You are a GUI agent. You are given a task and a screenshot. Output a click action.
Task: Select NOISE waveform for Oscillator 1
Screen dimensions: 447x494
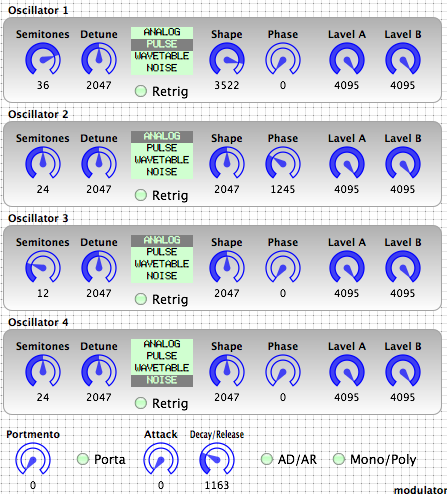coord(162,68)
